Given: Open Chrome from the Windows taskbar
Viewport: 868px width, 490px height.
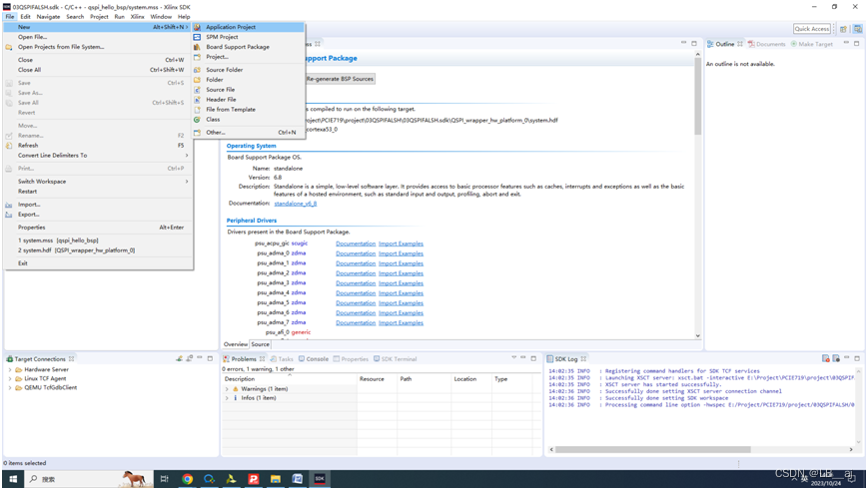Looking at the screenshot, I should 187,479.
